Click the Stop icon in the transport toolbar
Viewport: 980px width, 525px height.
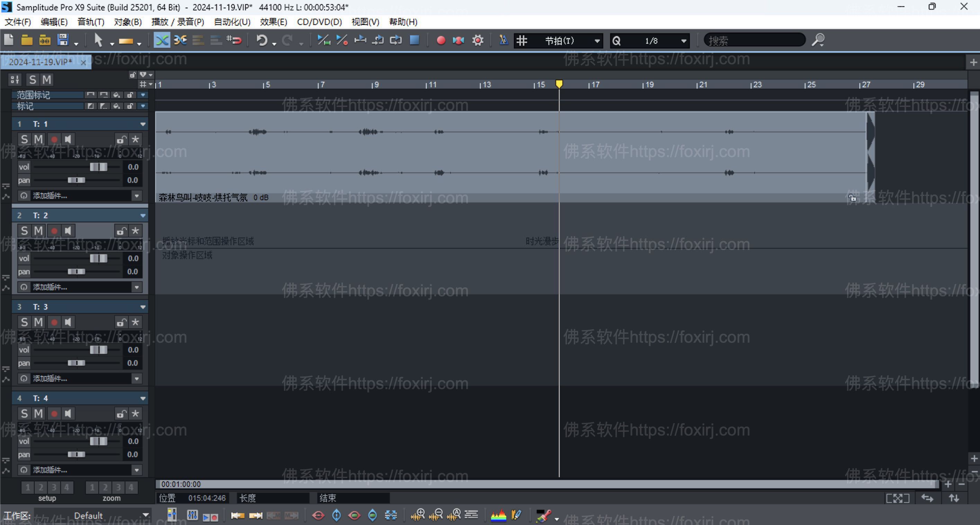414,40
